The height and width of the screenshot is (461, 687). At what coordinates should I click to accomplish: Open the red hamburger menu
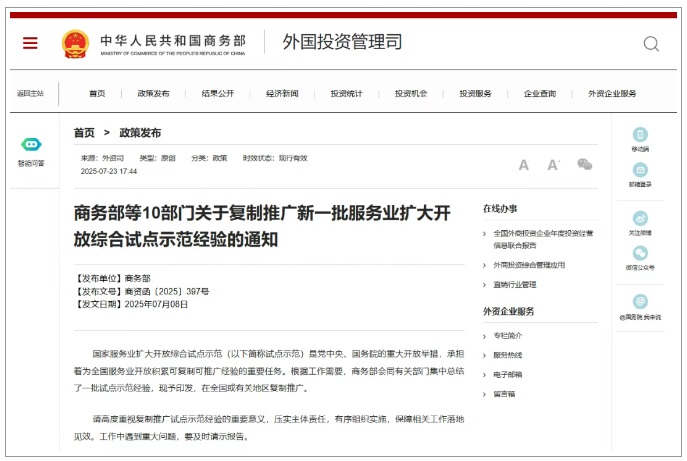click(x=30, y=43)
